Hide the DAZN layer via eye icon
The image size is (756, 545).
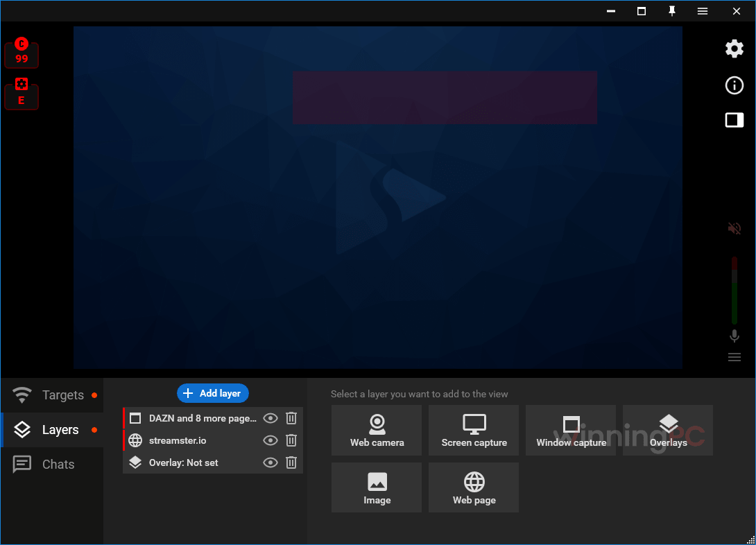coord(270,418)
